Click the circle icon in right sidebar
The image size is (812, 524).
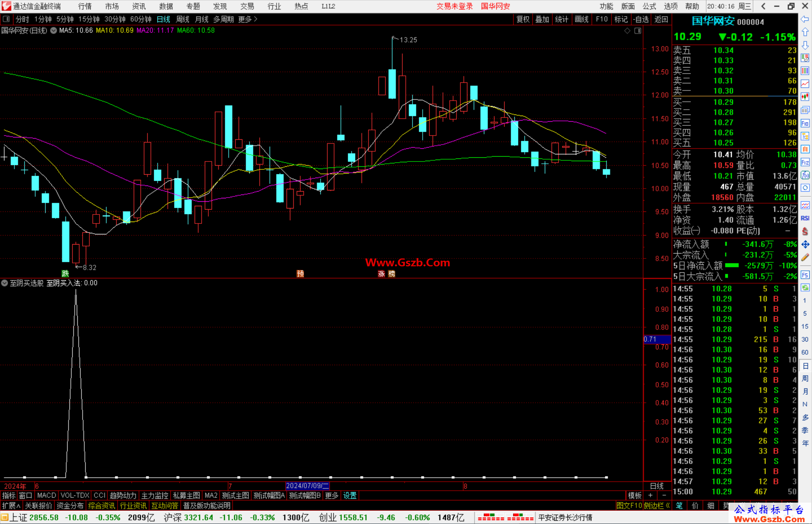click(805, 188)
